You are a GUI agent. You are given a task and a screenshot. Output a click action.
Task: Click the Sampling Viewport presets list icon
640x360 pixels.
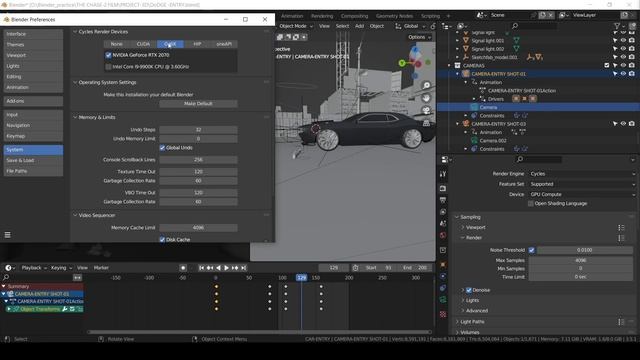click(621, 227)
